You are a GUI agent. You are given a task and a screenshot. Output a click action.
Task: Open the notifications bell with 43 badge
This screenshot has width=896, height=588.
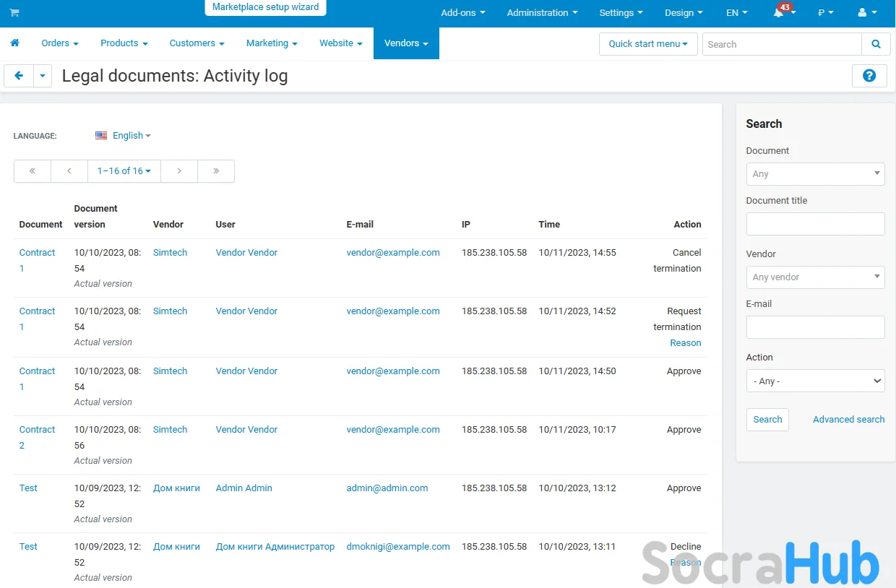coord(779,13)
